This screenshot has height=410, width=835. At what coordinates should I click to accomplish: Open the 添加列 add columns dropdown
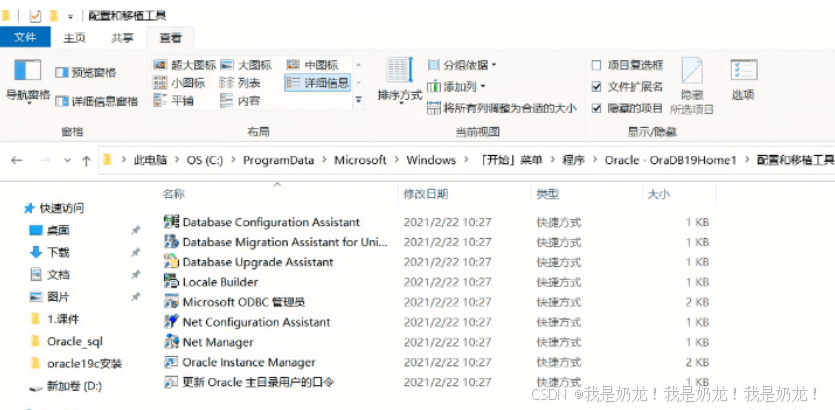457,86
